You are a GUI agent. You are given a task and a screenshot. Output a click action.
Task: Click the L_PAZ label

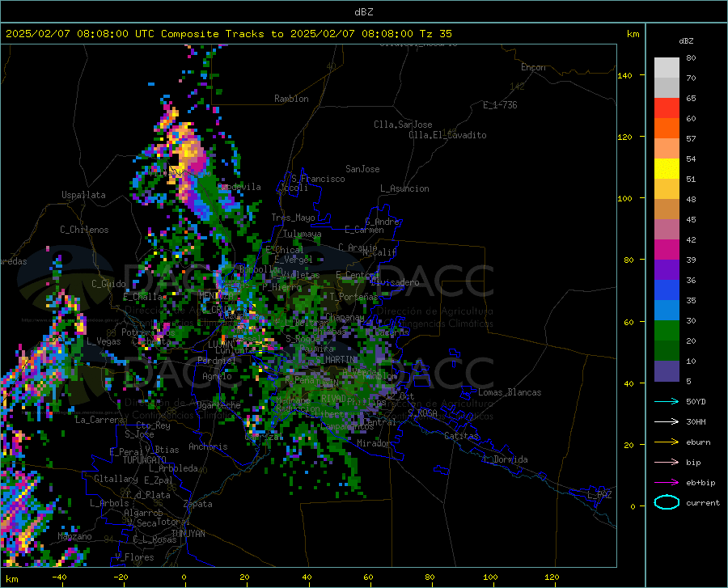tap(599, 495)
